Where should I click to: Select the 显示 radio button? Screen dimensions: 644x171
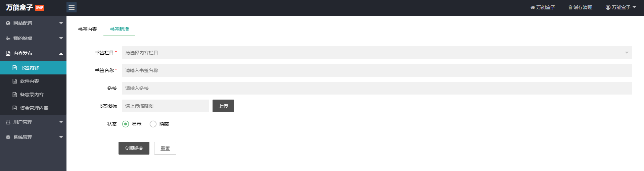pos(126,124)
